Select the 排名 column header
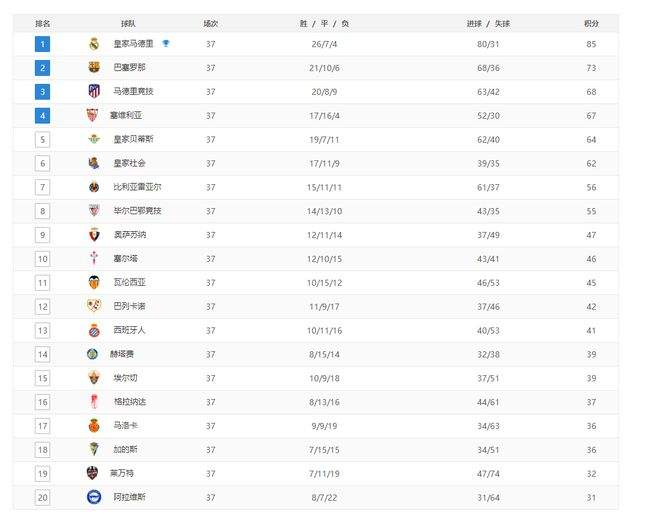Viewport: 660px width, 519px height. [x=43, y=24]
